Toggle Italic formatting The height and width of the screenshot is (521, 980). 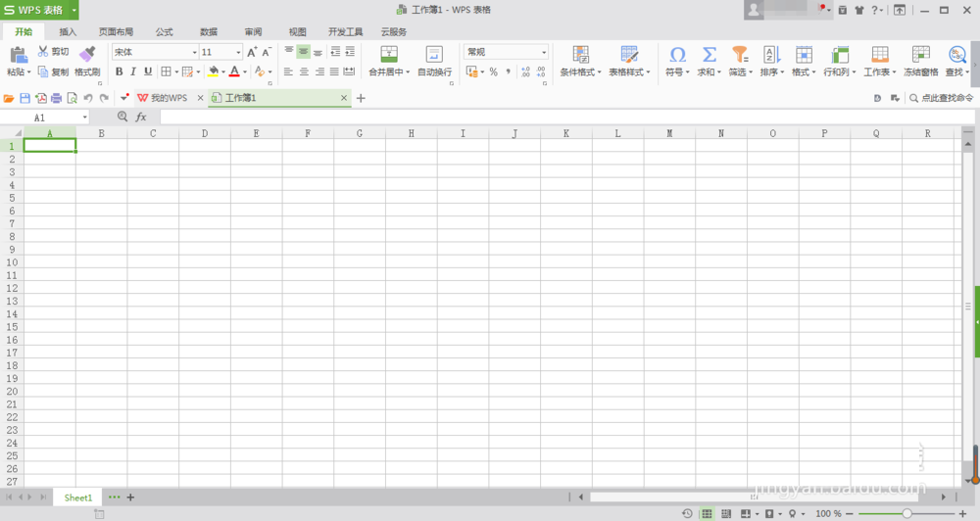133,71
